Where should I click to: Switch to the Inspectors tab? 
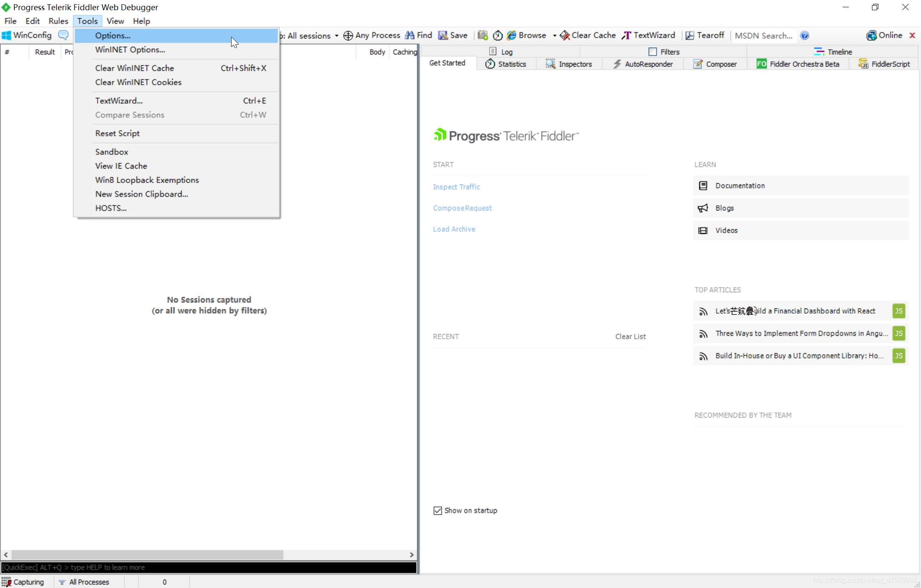[569, 64]
